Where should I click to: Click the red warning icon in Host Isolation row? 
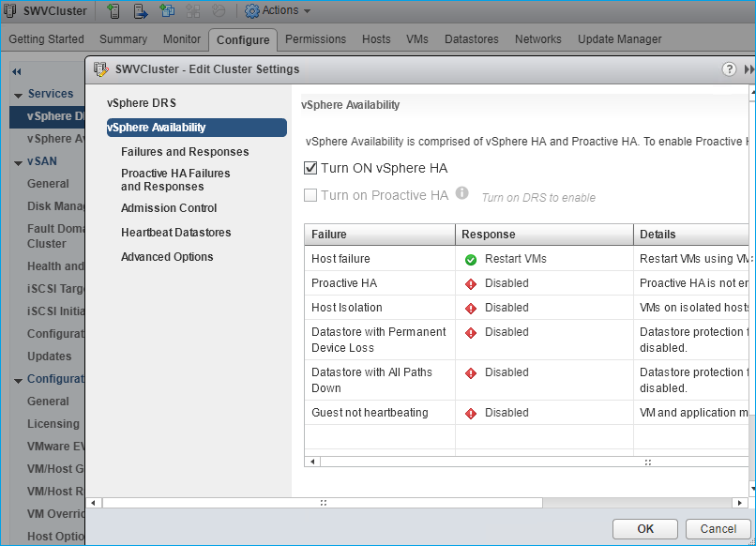pyautogui.click(x=471, y=309)
